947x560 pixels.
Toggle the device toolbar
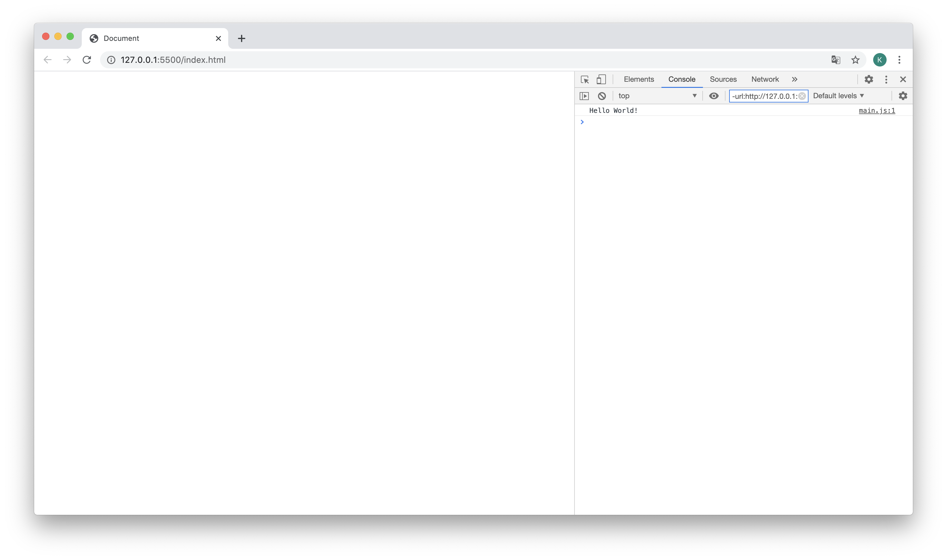(601, 79)
